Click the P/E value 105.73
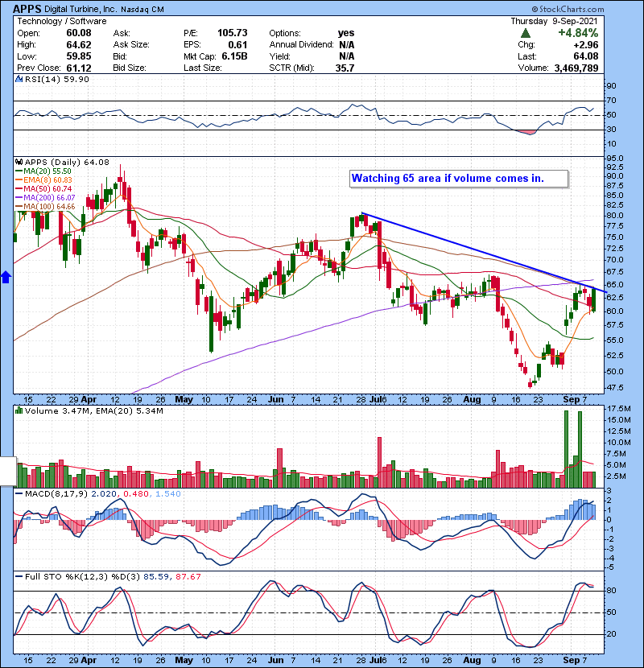Screen dimensions: 644x668 pos(233,33)
